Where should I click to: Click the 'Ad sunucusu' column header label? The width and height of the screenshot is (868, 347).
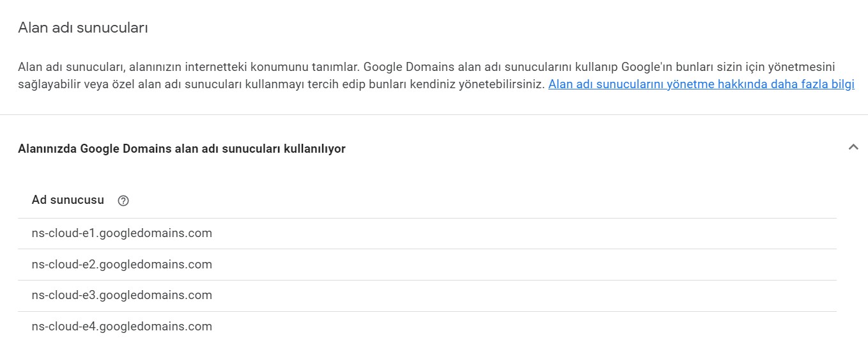[x=68, y=200]
